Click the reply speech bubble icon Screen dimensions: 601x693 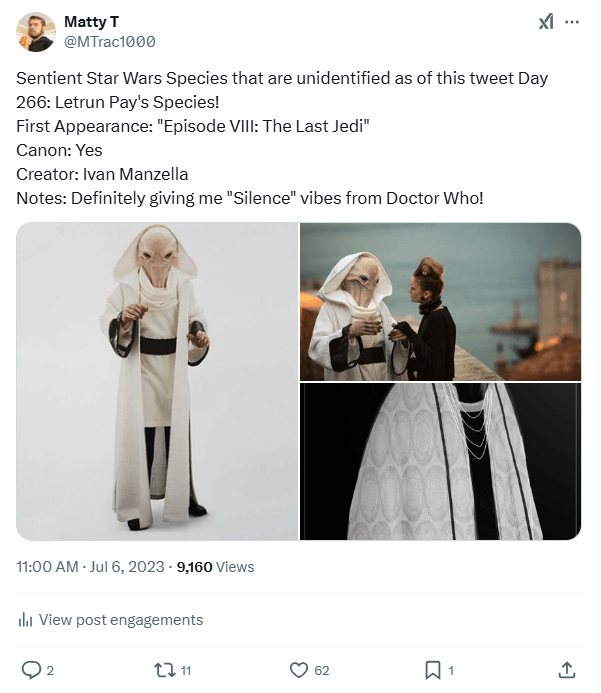click(31, 669)
